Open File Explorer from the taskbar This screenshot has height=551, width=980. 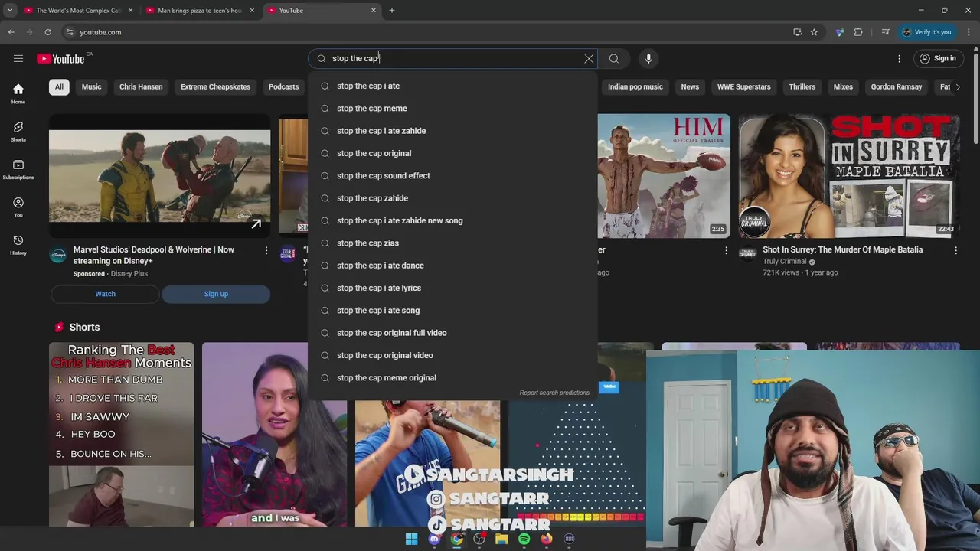point(501,539)
